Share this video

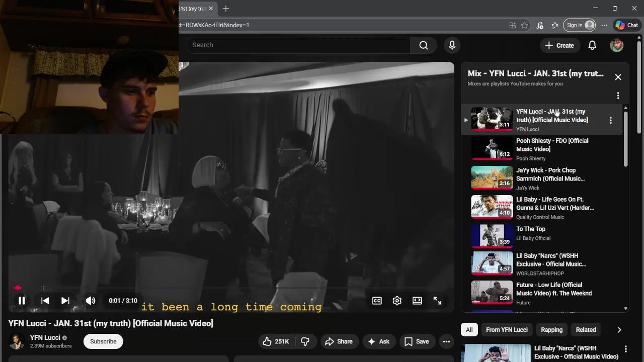click(339, 341)
